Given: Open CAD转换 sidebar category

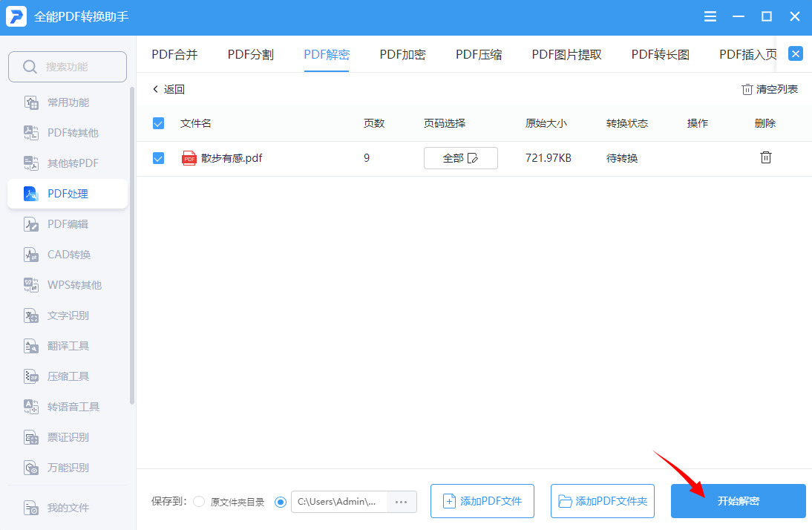Looking at the screenshot, I should (68, 255).
